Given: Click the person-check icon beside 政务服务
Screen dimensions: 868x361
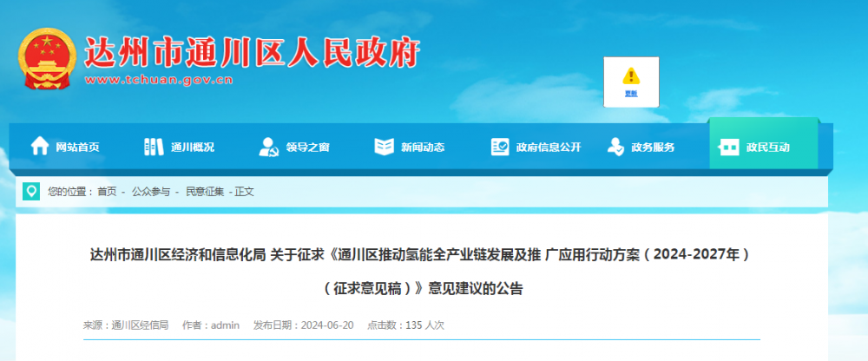Looking at the screenshot, I should click(615, 147).
